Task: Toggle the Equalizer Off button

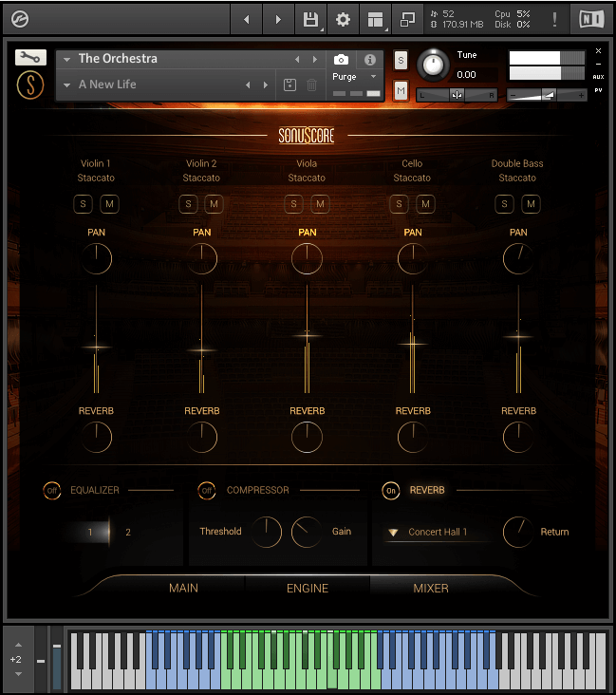Action: tap(52, 491)
